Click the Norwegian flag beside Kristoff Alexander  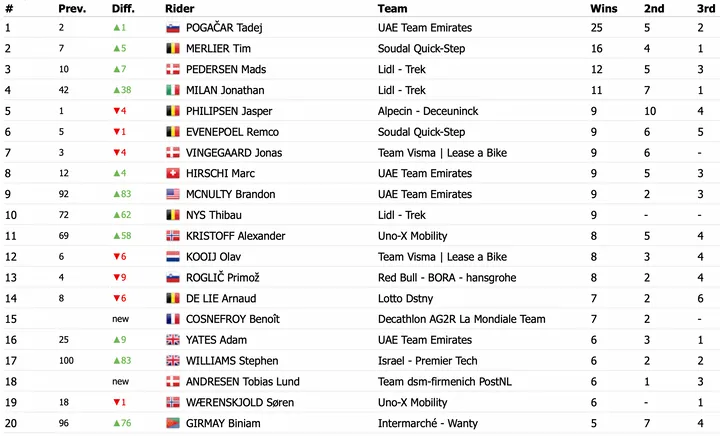coord(173,236)
